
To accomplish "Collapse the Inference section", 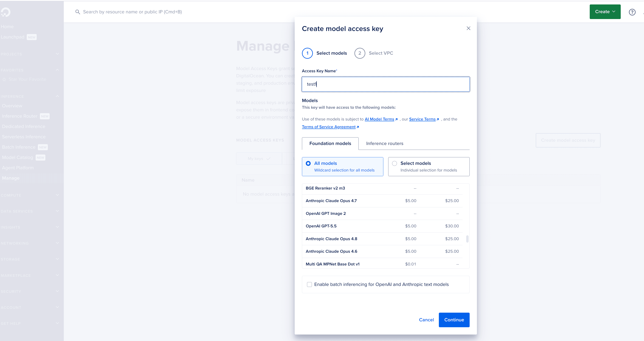I will pyautogui.click(x=30, y=96).
